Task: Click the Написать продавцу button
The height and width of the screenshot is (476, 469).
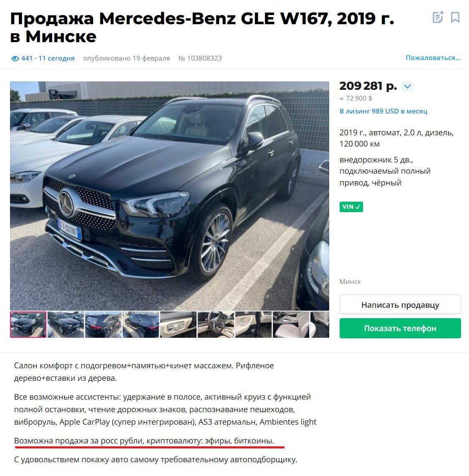Action: [400, 304]
